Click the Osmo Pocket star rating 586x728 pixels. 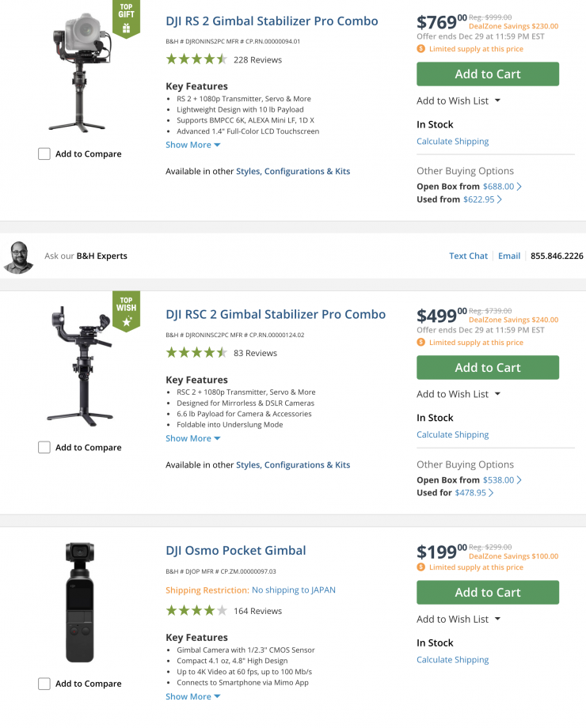[x=196, y=611]
